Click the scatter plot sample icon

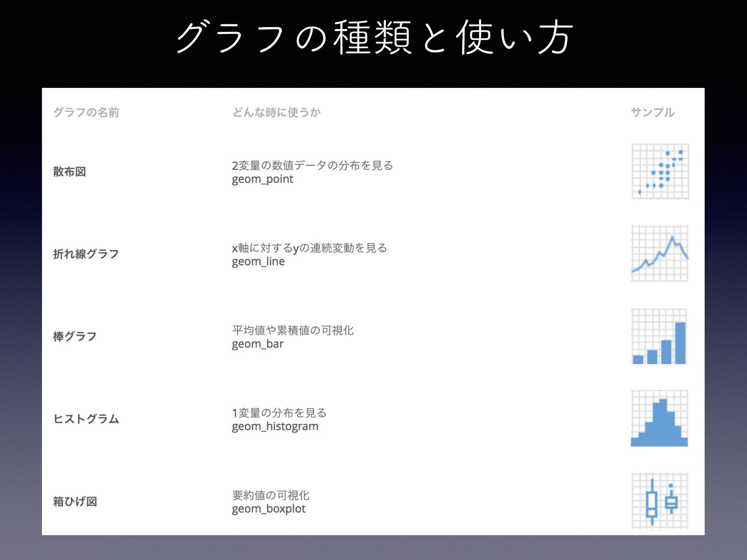click(x=660, y=171)
